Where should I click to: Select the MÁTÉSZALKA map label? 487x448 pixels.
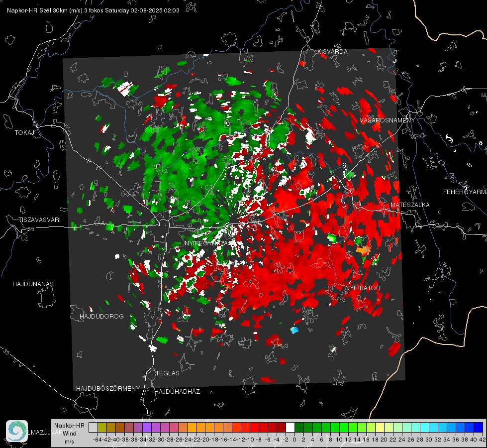pos(410,205)
